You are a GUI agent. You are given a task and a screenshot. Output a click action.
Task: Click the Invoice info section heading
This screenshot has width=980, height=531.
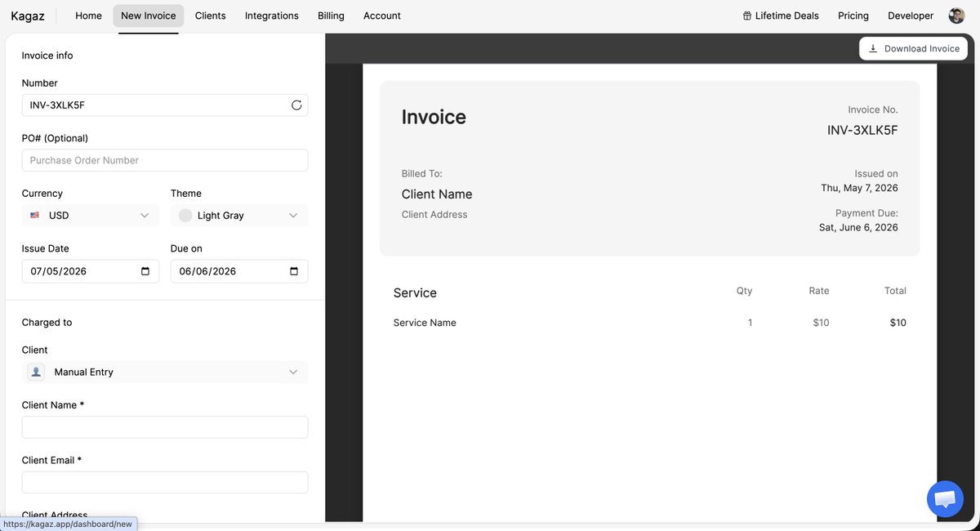click(47, 56)
